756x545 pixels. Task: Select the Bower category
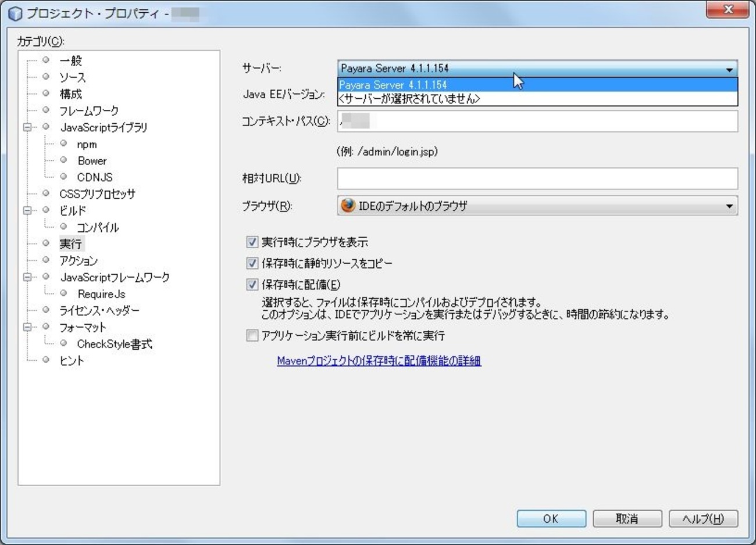(92, 160)
